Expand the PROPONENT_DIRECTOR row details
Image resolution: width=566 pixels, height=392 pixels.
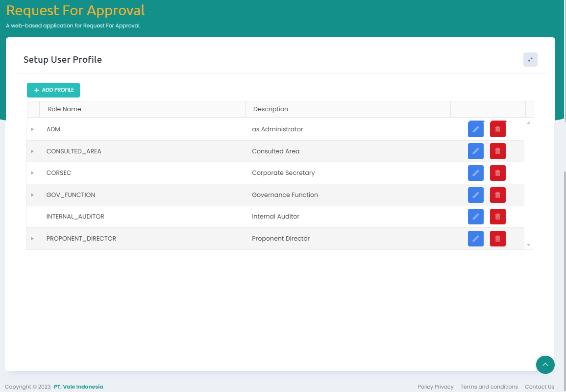pyautogui.click(x=32, y=239)
